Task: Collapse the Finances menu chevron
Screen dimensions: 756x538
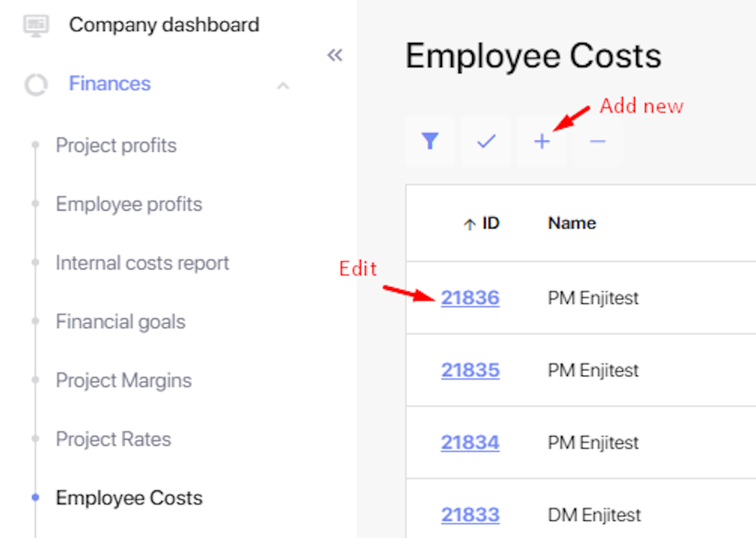Action: (283, 85)
